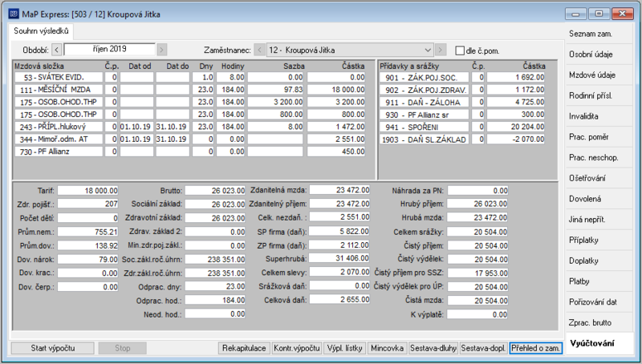The width and height of the screenshot is (642, 364).
Task: Click the Stop button
Action: (x=123, y=348)
